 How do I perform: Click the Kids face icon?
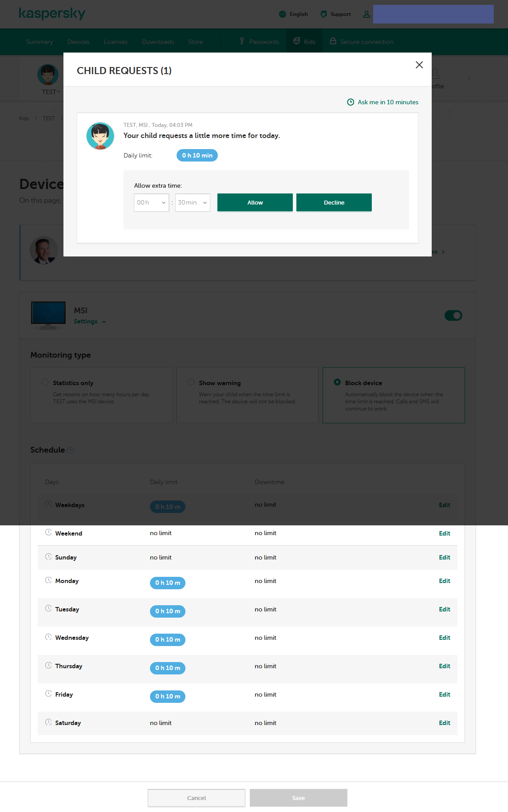pyautogui.click(x=297, y=41)
